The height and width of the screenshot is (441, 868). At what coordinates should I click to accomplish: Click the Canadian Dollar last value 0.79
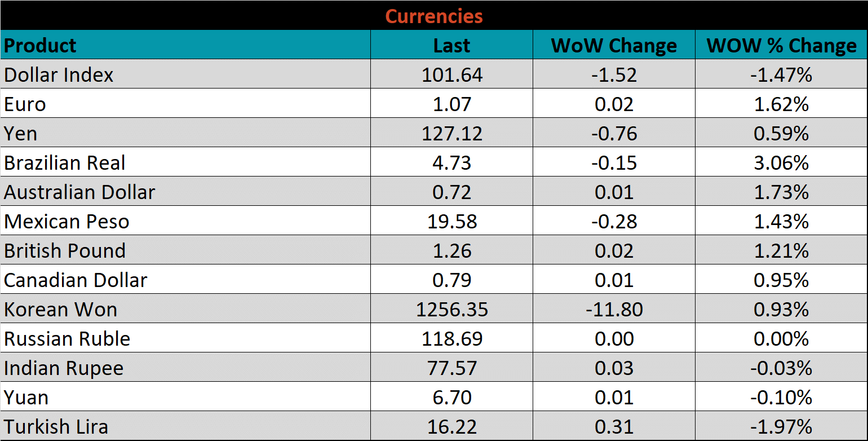[451, 280]
